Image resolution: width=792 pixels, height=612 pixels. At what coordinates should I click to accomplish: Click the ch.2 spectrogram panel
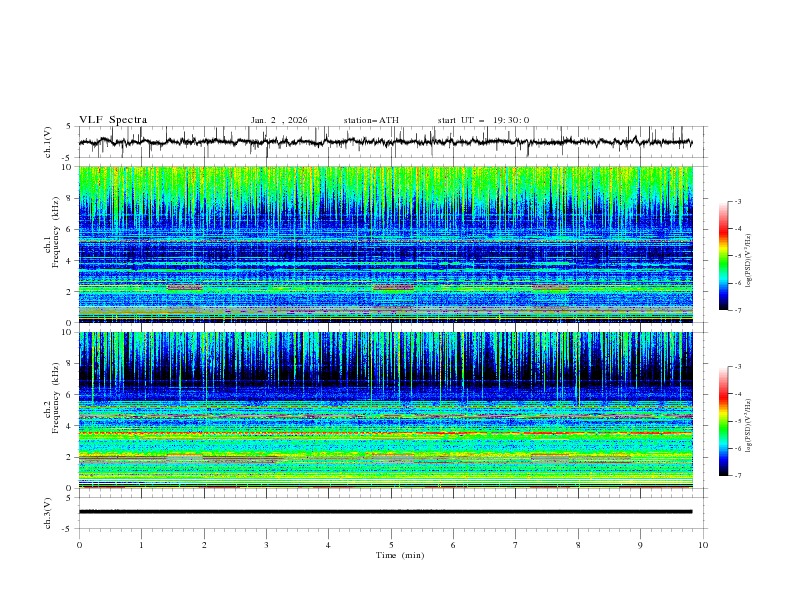(385, 410)
